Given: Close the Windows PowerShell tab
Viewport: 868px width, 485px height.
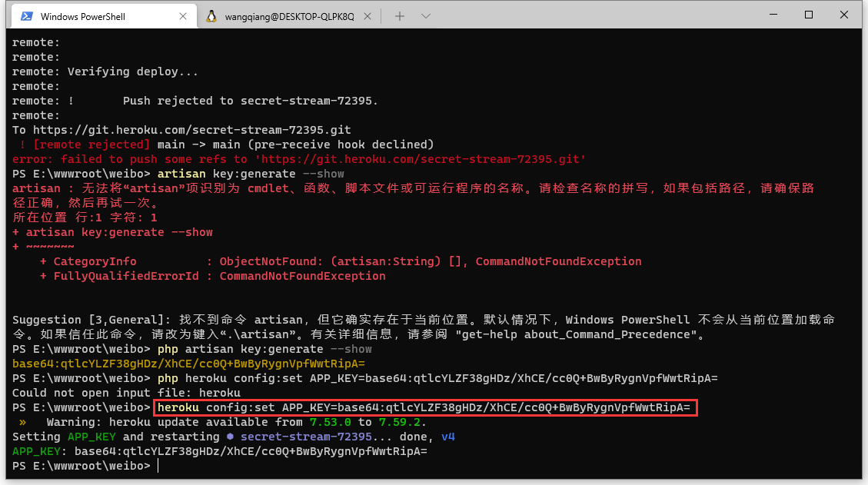Looking at the screenshot, I should tap(183, 17).
